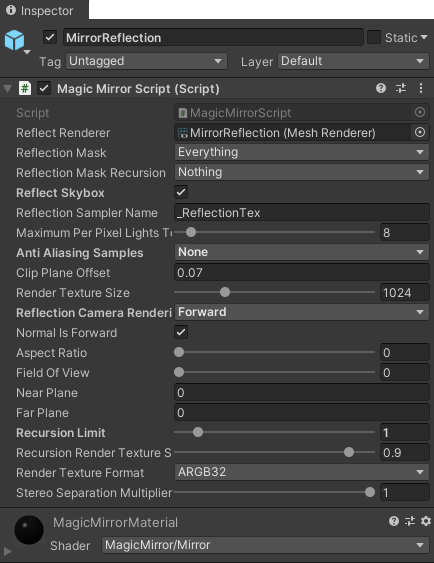Click the MagicMirrorMaterial preview sphere
This screenshot has height=563, width=434.
(x=29, y=530)
